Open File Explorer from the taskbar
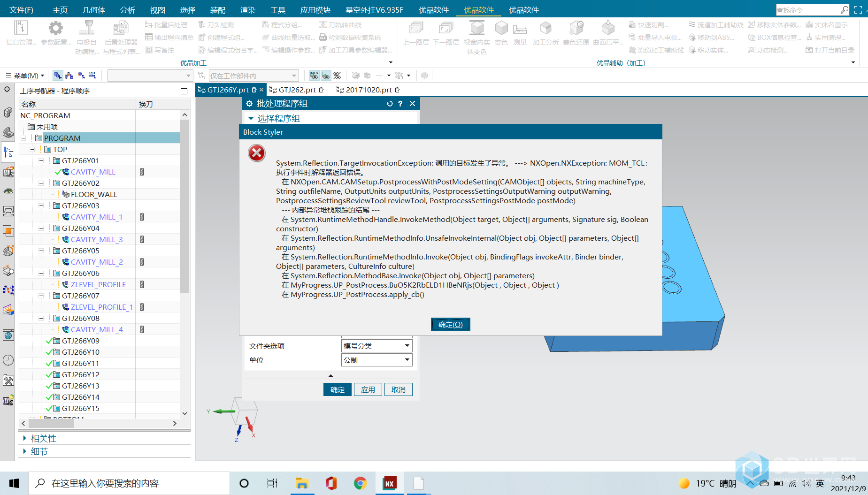 (302, 483)
